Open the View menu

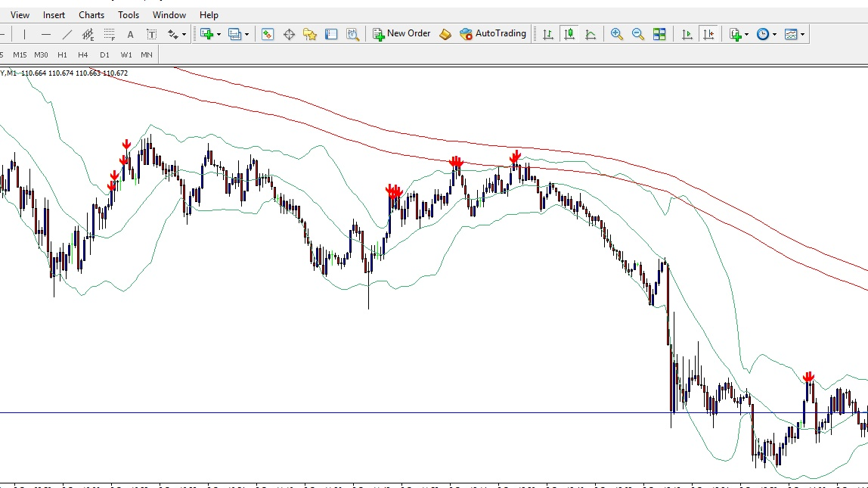tap(20, 15)
